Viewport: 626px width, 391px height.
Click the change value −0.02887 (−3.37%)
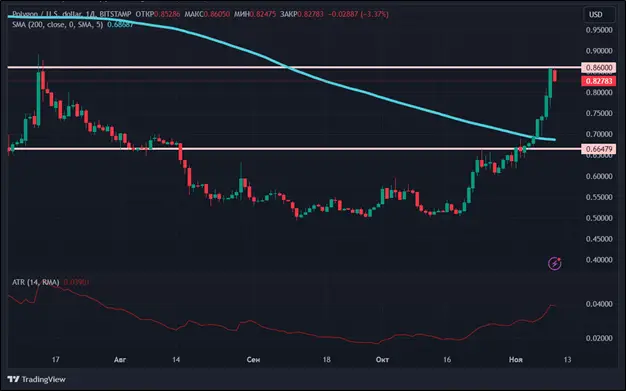[358, 14]
